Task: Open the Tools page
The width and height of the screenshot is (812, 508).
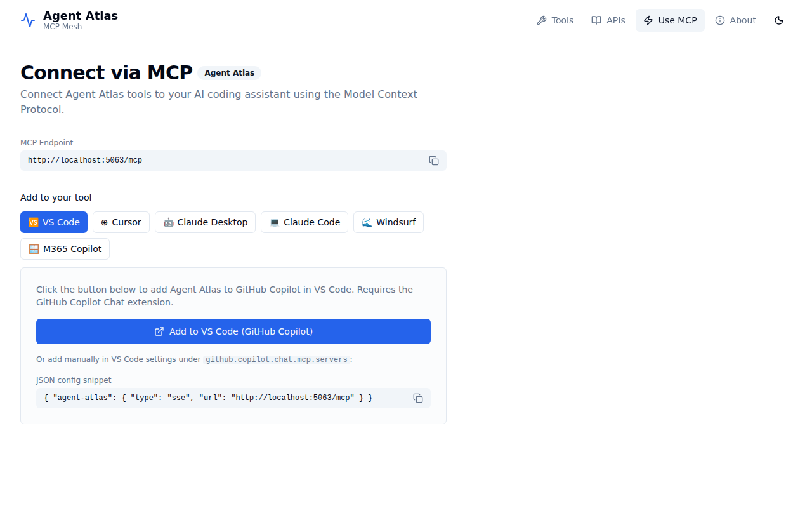Action: (555, 20)
